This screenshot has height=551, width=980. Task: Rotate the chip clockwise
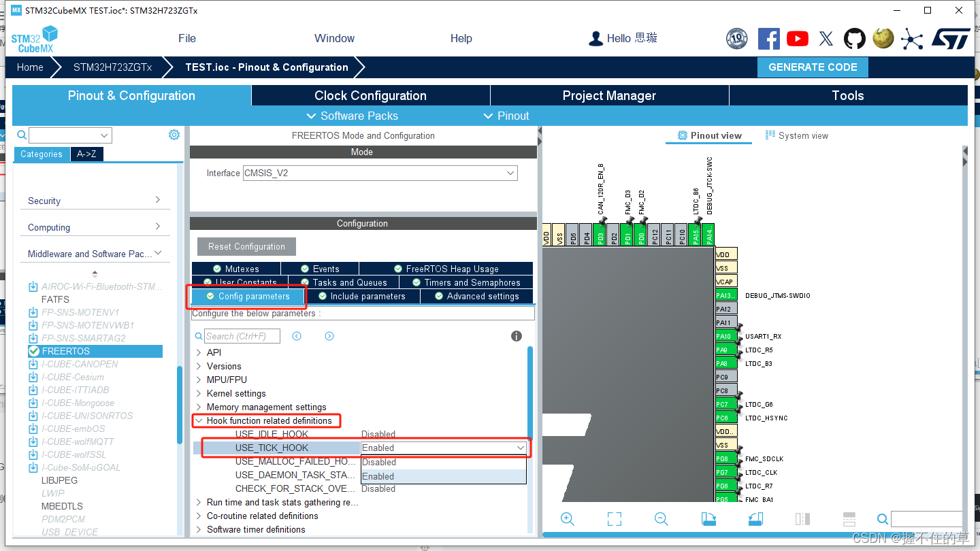pos(708,519)
